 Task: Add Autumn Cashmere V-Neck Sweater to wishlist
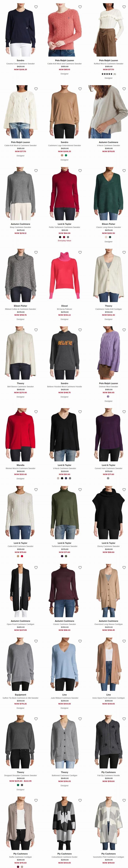[x=124, y=89]
